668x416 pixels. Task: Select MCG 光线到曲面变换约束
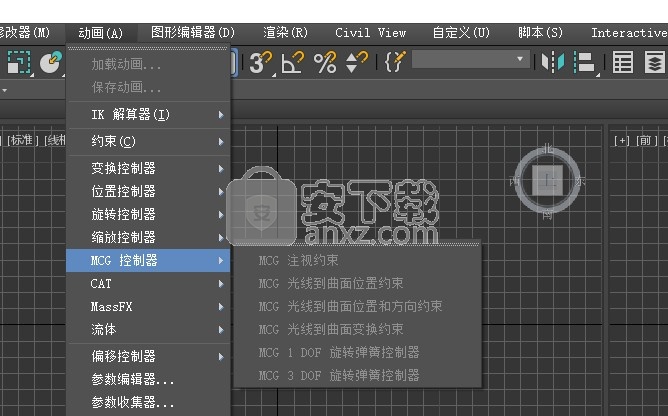358,329
